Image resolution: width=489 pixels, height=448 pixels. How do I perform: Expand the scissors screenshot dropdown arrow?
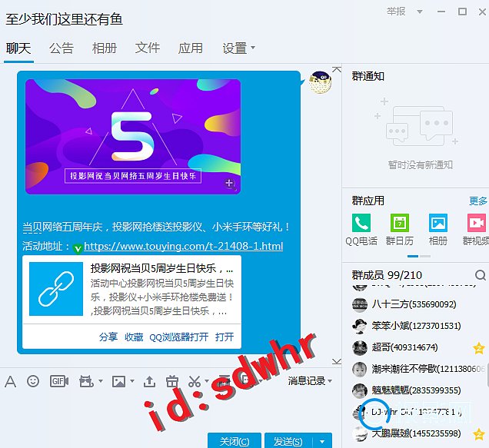(x=207, y=381)
